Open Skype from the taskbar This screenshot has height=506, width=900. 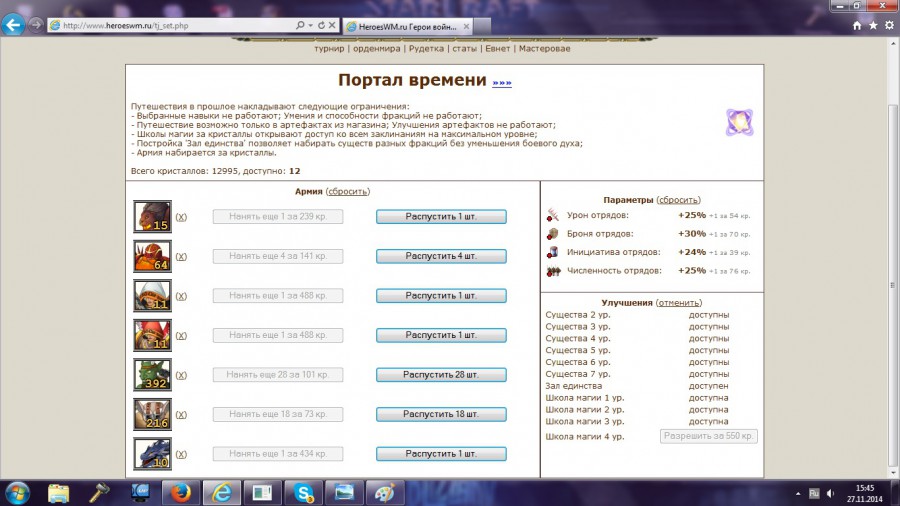[x=300, y=492]
